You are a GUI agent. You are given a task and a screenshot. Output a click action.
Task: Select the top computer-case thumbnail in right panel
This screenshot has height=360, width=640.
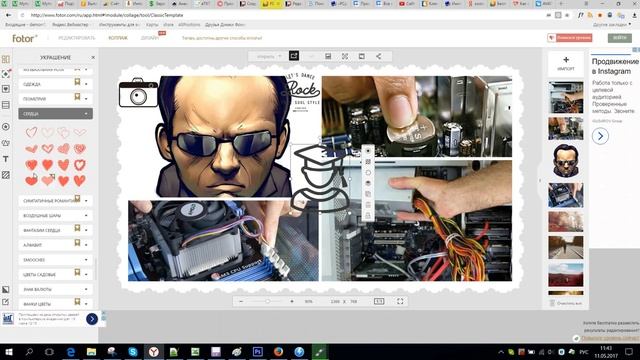pos(566,97)
